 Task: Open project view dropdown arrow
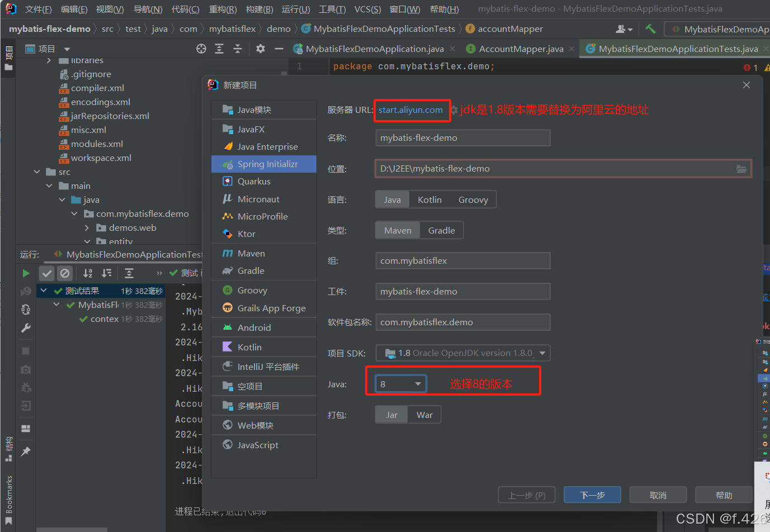click(67, 49)
